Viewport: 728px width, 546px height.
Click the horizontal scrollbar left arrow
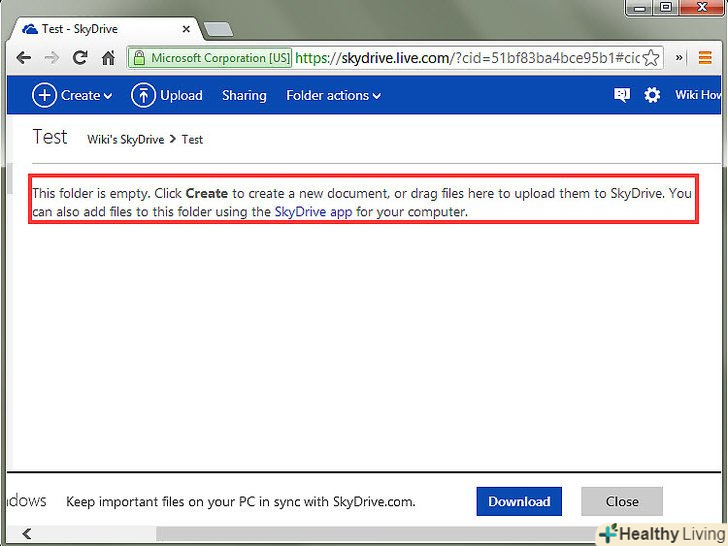26,534
